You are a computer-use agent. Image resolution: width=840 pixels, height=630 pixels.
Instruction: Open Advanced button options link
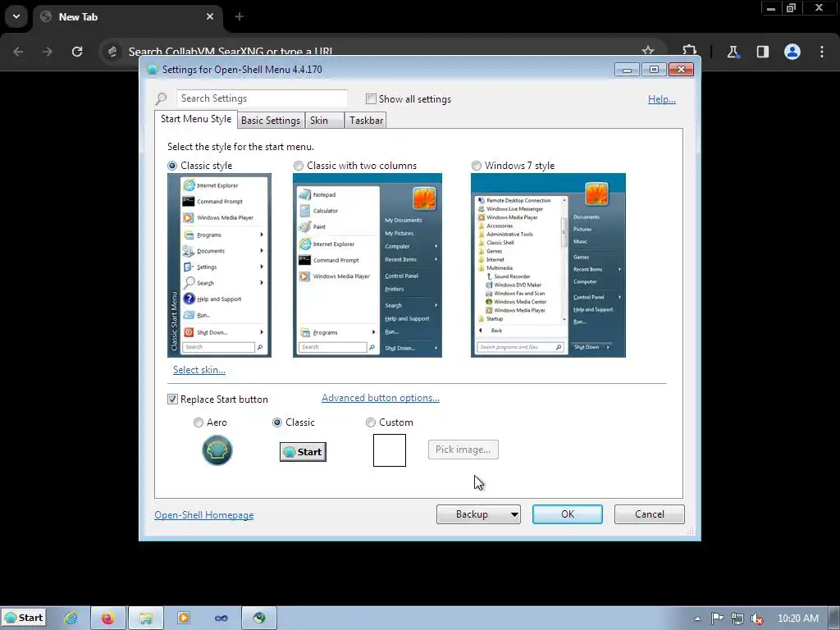[381, 398]
